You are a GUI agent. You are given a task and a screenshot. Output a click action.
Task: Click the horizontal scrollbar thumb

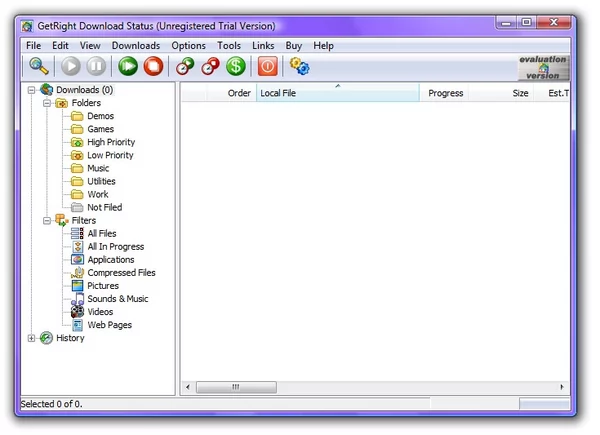236,387
